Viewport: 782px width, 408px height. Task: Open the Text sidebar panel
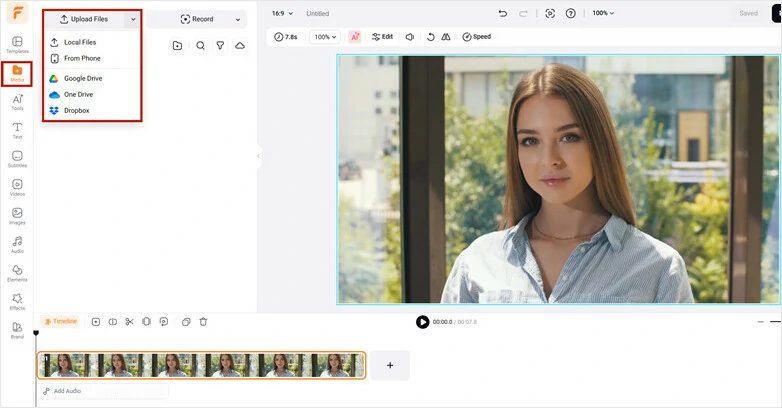tap(17, 131)
